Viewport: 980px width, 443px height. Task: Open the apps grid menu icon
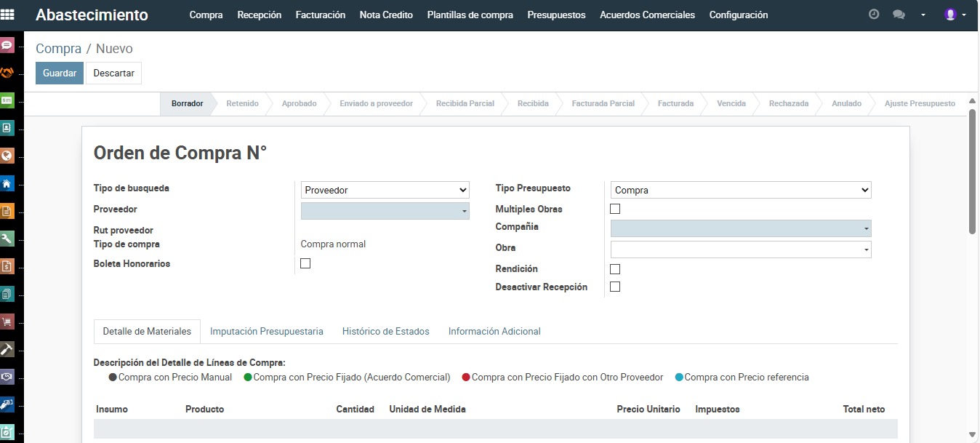coord(8,15)
